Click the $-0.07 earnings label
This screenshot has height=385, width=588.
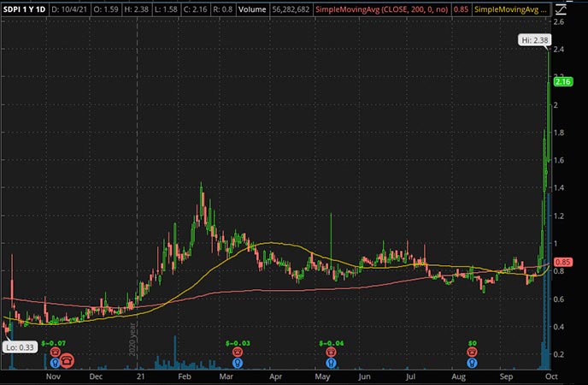(x=54, y=343)
